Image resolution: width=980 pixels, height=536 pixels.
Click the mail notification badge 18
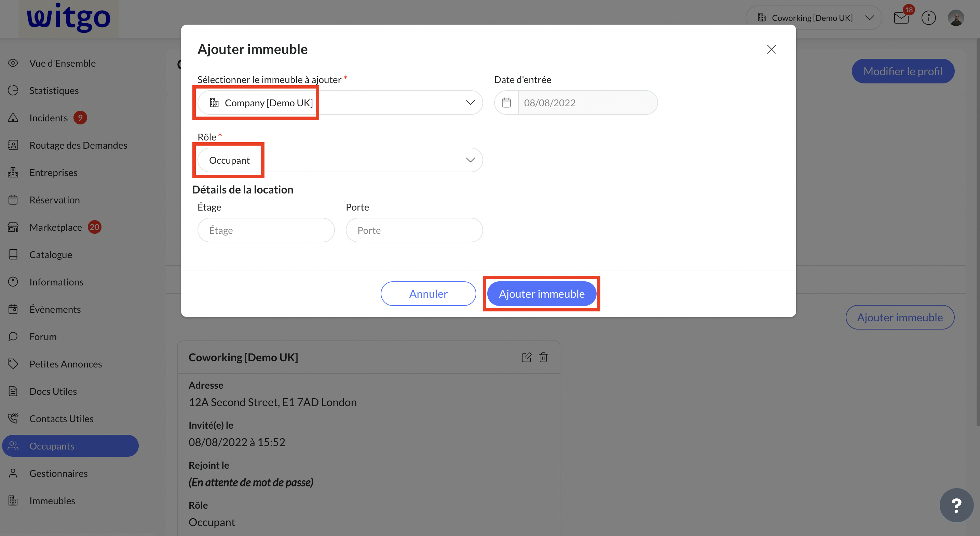(909, 10)
